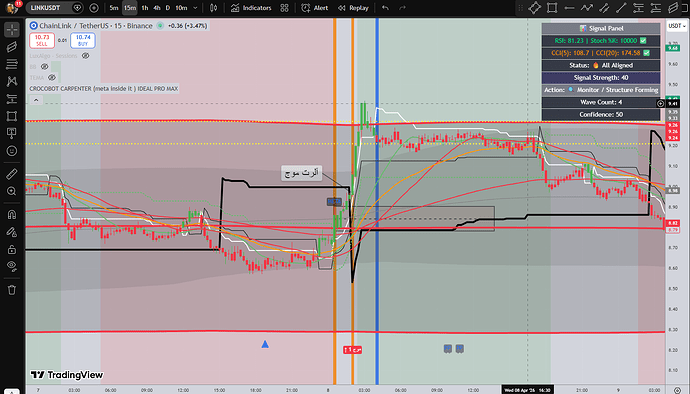Viewport: 690px width, 394px height.
Task: Collapse the indicator legend chevron
Action: point(36,100)
